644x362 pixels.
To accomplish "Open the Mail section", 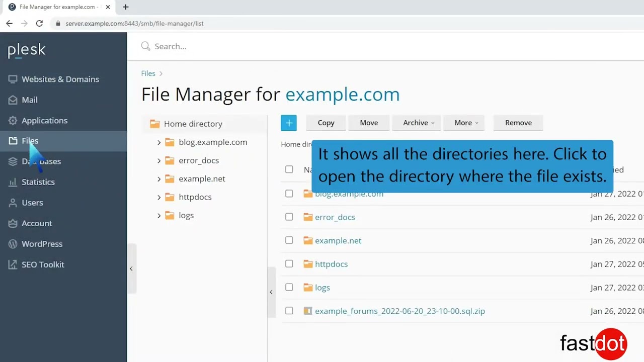I will click(29, 100).
